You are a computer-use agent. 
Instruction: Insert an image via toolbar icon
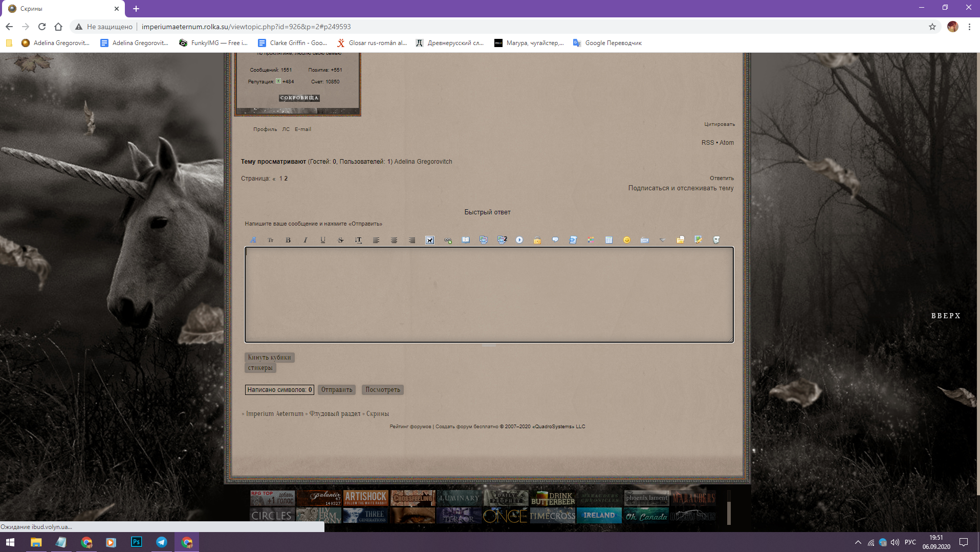click(430, 240)
